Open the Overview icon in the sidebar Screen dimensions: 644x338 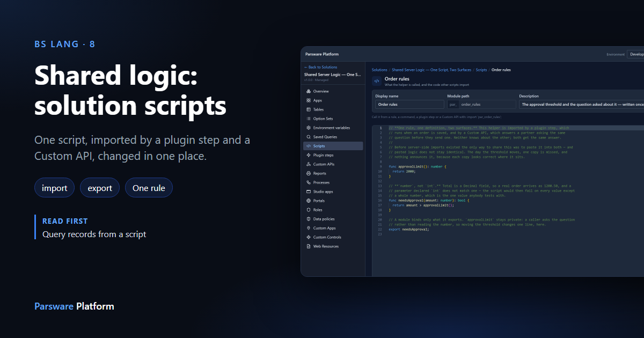(308, 91)
